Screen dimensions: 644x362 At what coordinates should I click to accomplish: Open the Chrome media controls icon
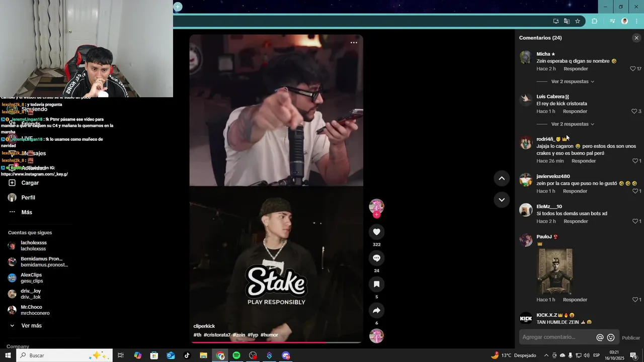click(612, 21)
